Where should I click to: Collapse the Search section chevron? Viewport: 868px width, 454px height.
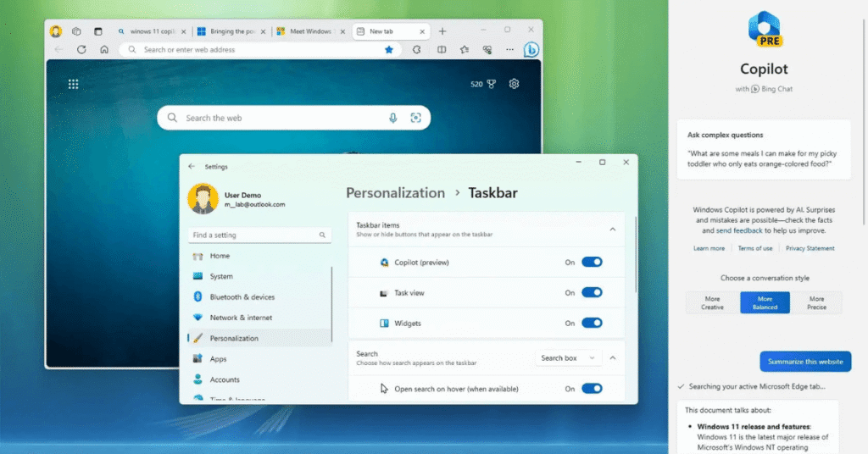click(x=612, y=358)
